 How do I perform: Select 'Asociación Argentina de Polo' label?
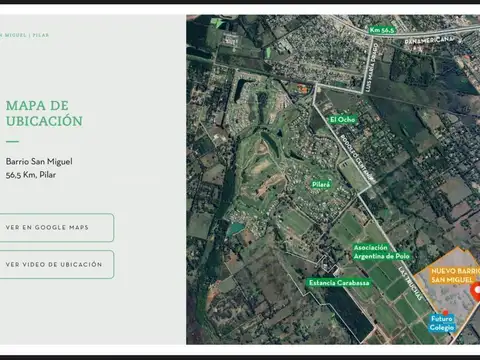(x=381, y=252)
